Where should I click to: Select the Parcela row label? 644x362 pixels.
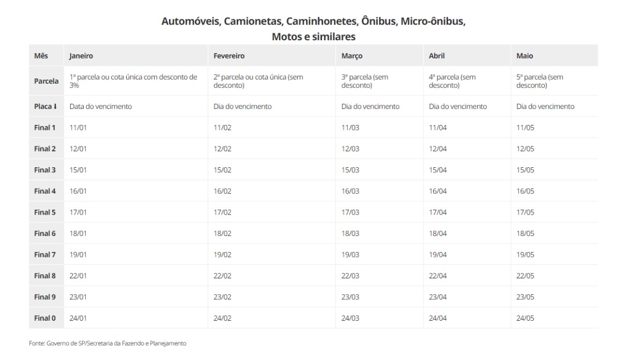click(x=46, y=82)
